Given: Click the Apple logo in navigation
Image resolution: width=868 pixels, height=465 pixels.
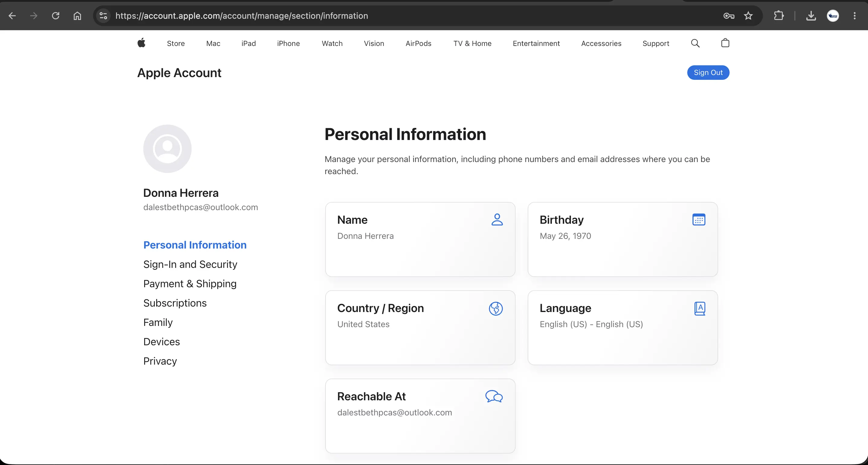Looking at the screenshot, I should pos(141,43).
